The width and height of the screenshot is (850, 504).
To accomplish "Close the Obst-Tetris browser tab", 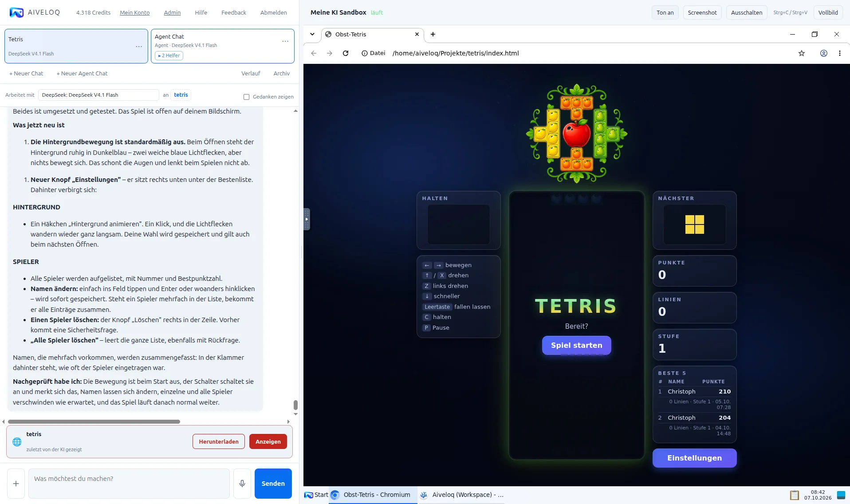I will pyautogui.click(x=417, y=34).
